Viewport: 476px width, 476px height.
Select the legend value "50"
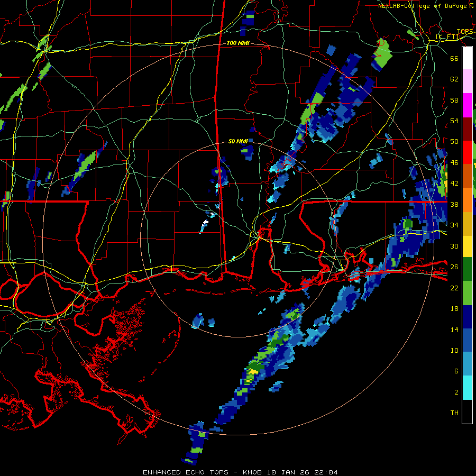point(454,141)
